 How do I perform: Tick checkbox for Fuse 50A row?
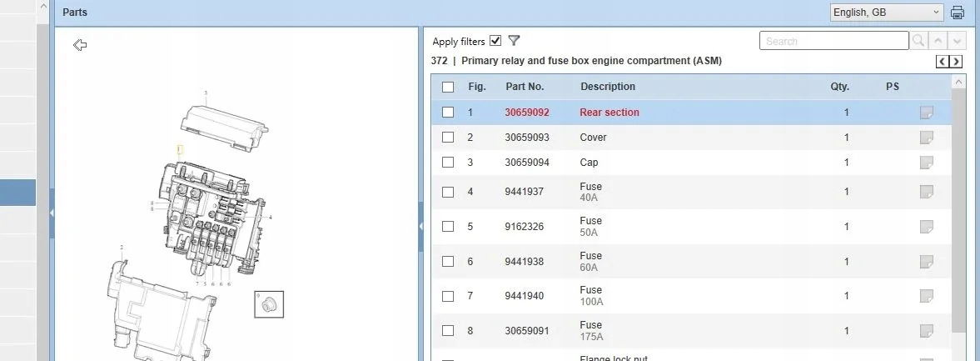click(448, 227)
